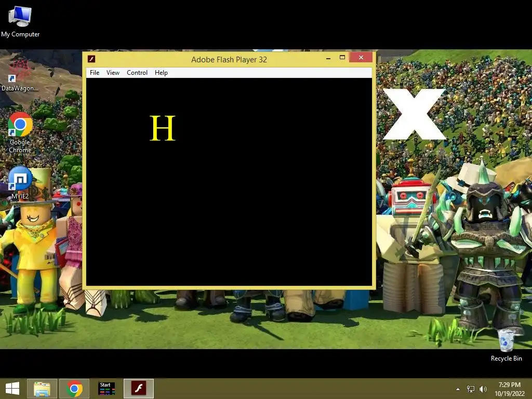Open the Help menu in Flash Player
Viewport: 532px width, 399px height.
tap(161, 73)
